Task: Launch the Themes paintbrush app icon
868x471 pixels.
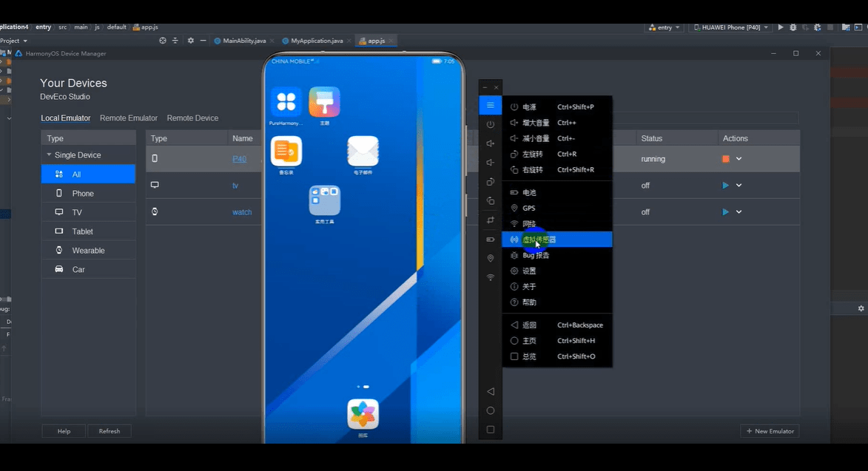Action: click(x=324, y=102)
